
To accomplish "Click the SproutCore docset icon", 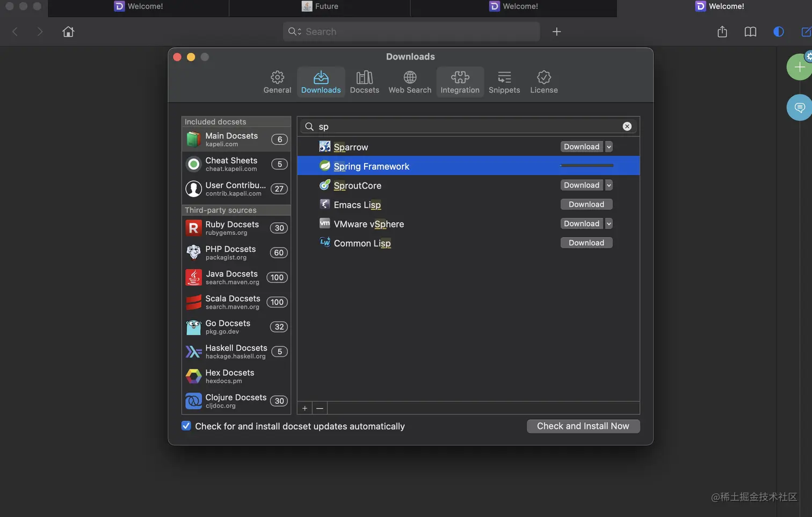I will 325,185.
